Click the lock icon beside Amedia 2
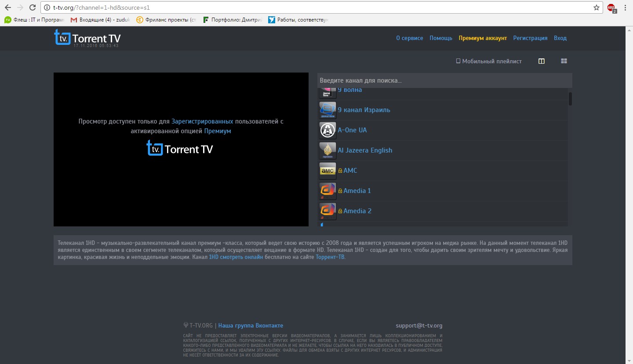Image resolution: width=633 pixels, height=364 pixels. [x=340, y=211]
